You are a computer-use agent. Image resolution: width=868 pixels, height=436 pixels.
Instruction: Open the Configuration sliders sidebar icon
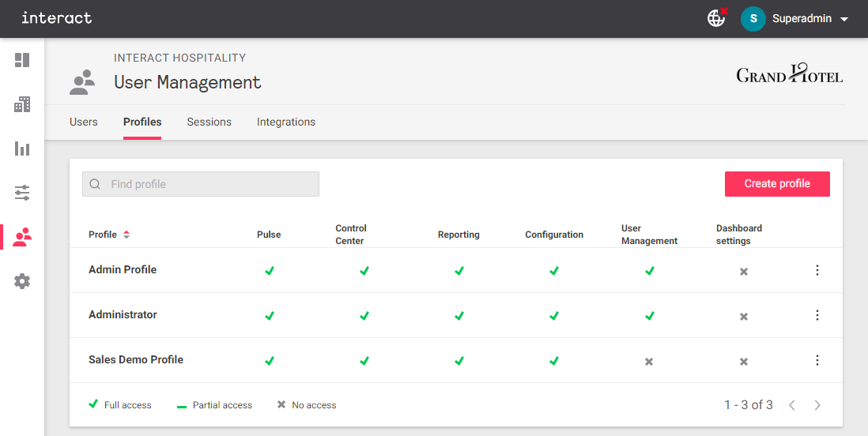click(x=22, y=193)
